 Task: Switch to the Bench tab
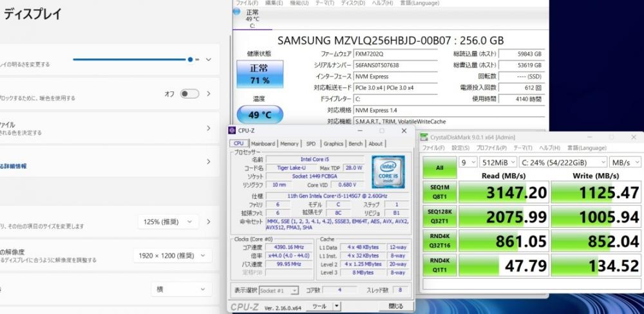pyautogui.click(x=355, y=143)
